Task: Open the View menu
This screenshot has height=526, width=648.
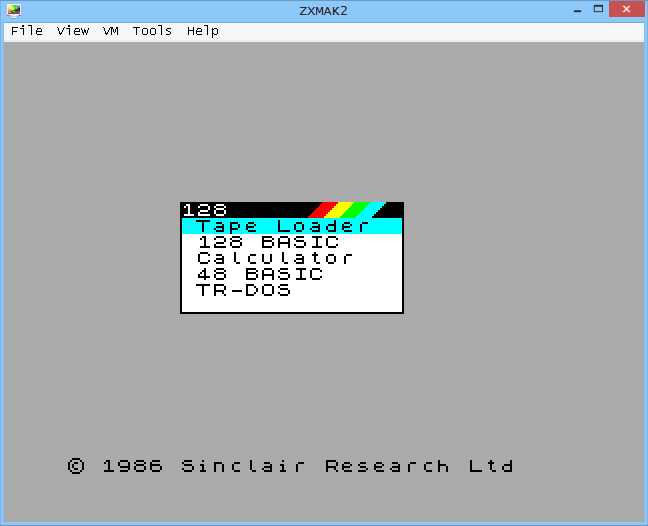Action: click(73, 31)
